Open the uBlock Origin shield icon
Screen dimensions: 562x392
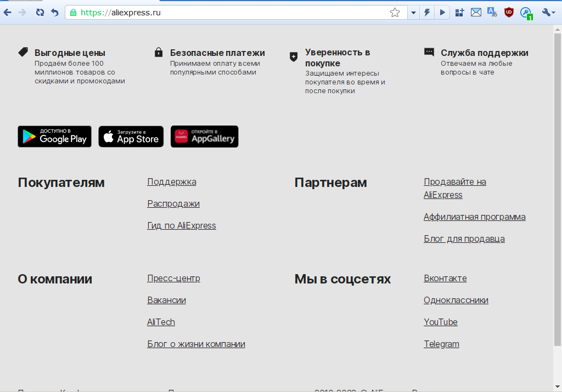tap(509, 13)
